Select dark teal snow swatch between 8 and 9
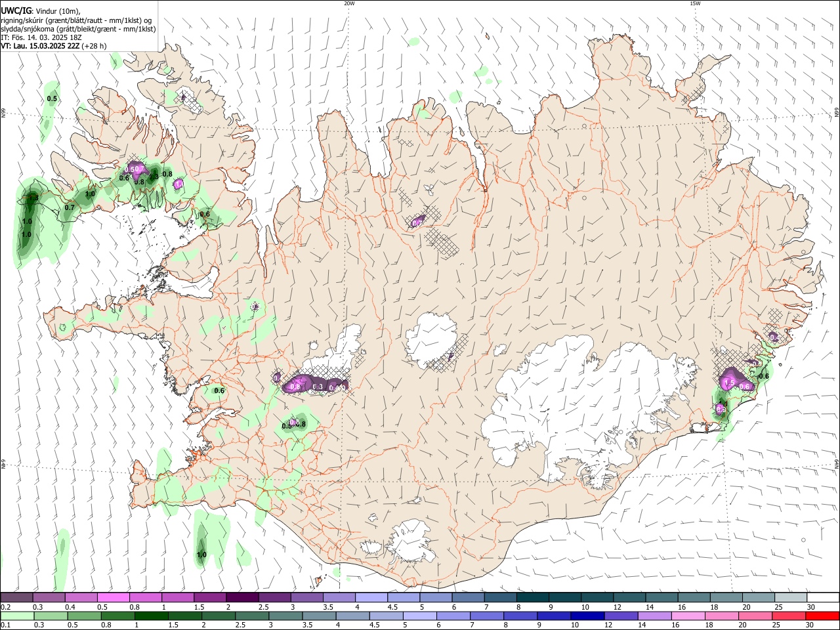This screenshot has height=630, width=840. click(x=533, y=597)
